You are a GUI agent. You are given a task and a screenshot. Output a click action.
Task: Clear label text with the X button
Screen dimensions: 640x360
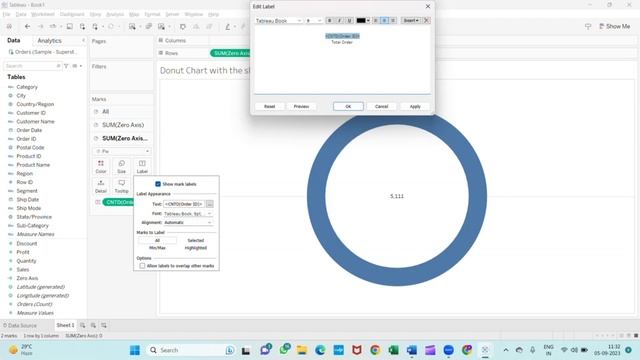(x=426, y=20)
